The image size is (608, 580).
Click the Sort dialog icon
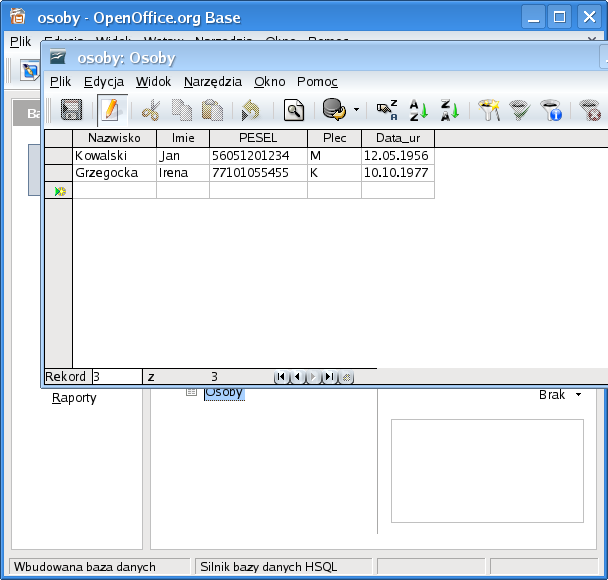pos(387,110)
